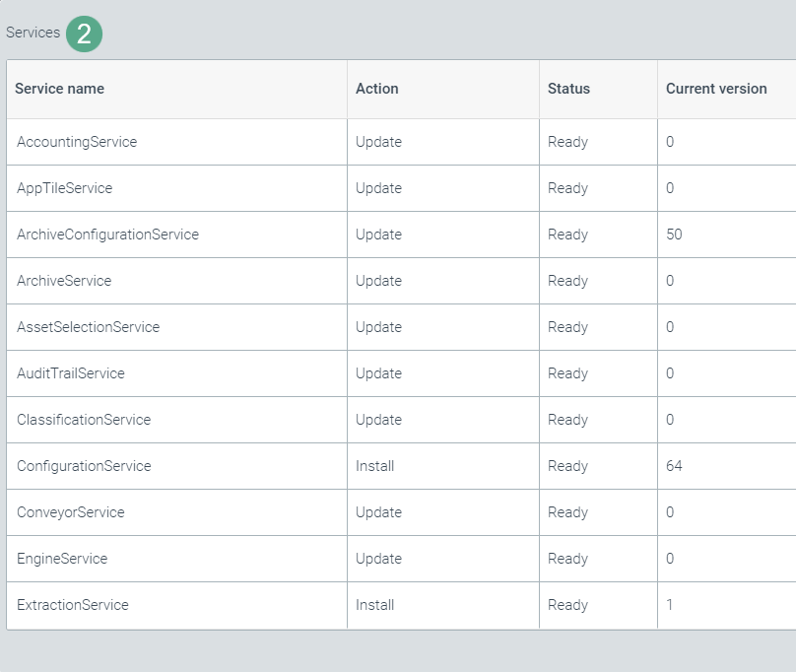The image size is (796, 672).
Task: Click the AuditTrailService service name
Action: click(71, 373)
